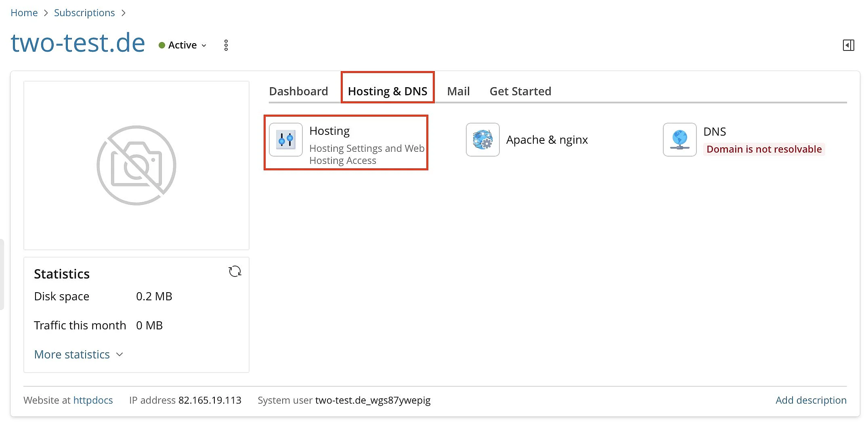Switch to the Dashboard tab
868x423 pixels.
(x=298, y=91)
